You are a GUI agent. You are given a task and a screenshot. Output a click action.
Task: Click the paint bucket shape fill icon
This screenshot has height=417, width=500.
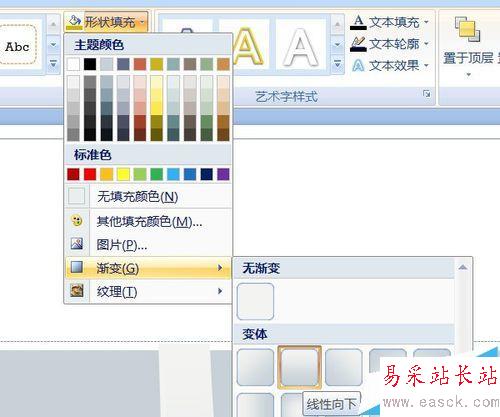(74, 22)
